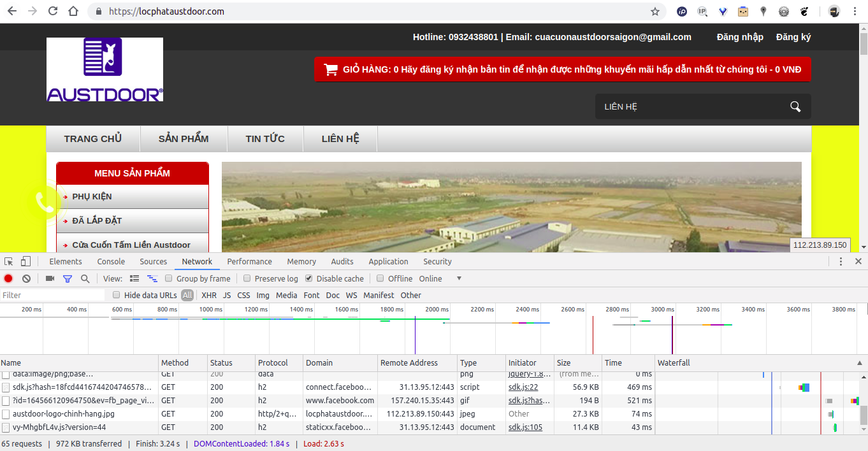
Task: Click the shopping cart icon
Action: tap(331, 69)
